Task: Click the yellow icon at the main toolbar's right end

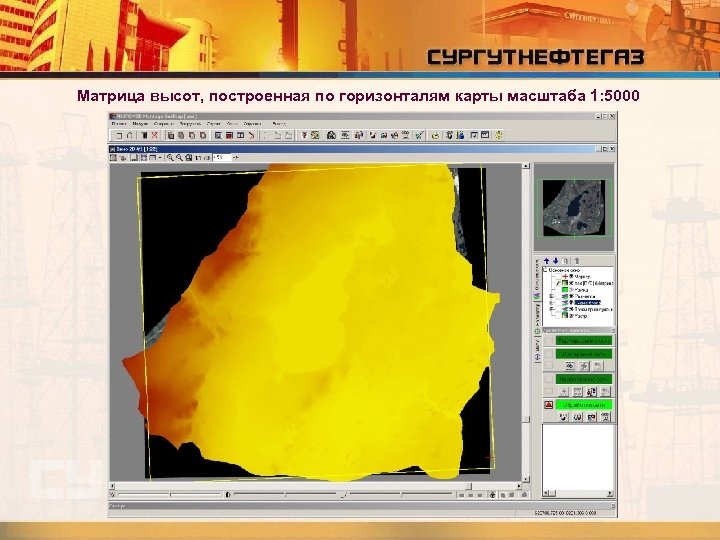Action: 499,135
